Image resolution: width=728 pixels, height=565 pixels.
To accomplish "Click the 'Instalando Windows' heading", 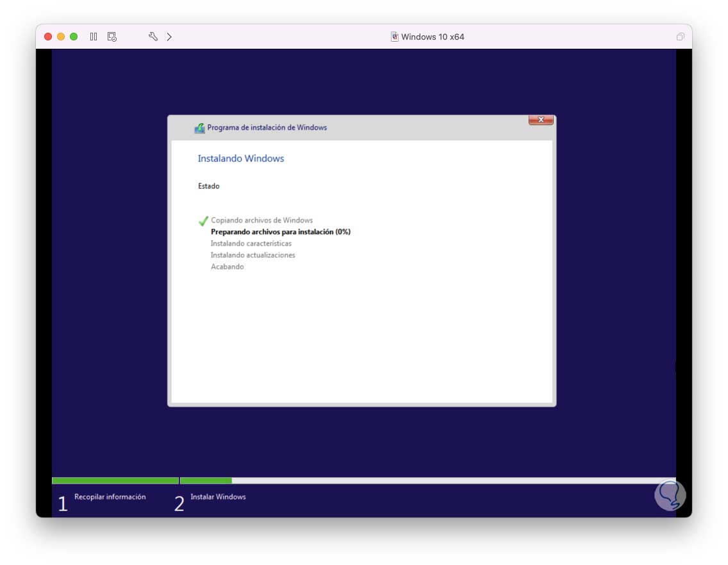I will click(241, 158).
